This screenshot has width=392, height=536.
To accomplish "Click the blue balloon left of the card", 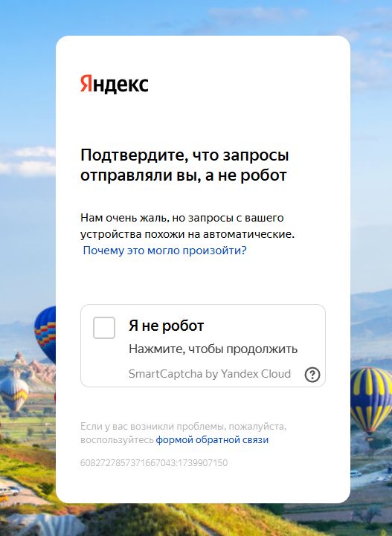I will pyautogui.click(x=45, y=332).
